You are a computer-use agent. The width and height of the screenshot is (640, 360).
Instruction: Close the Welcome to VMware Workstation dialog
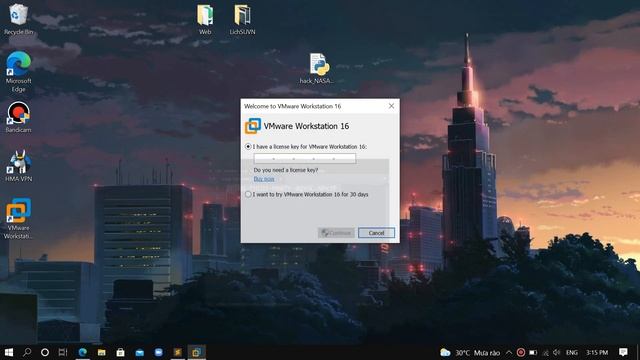(x=391, y=106)
